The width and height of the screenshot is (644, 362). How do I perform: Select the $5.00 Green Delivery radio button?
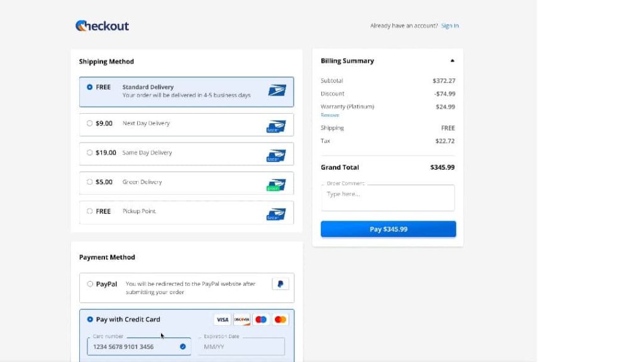pos(90,182)
